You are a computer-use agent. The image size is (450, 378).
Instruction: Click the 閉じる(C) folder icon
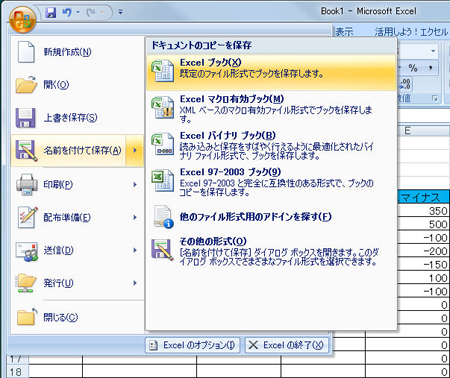(27, 317)
